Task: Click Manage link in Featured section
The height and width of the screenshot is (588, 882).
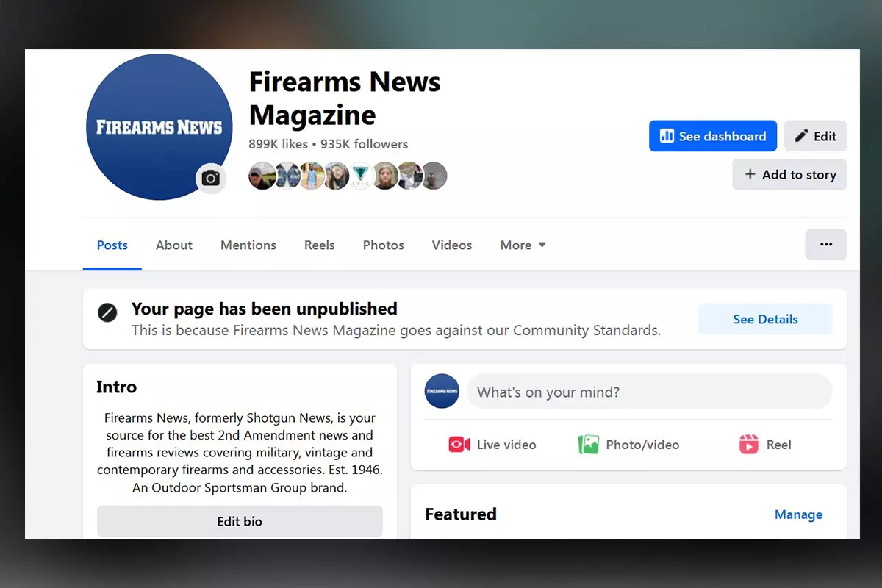Action: [798, 514]
